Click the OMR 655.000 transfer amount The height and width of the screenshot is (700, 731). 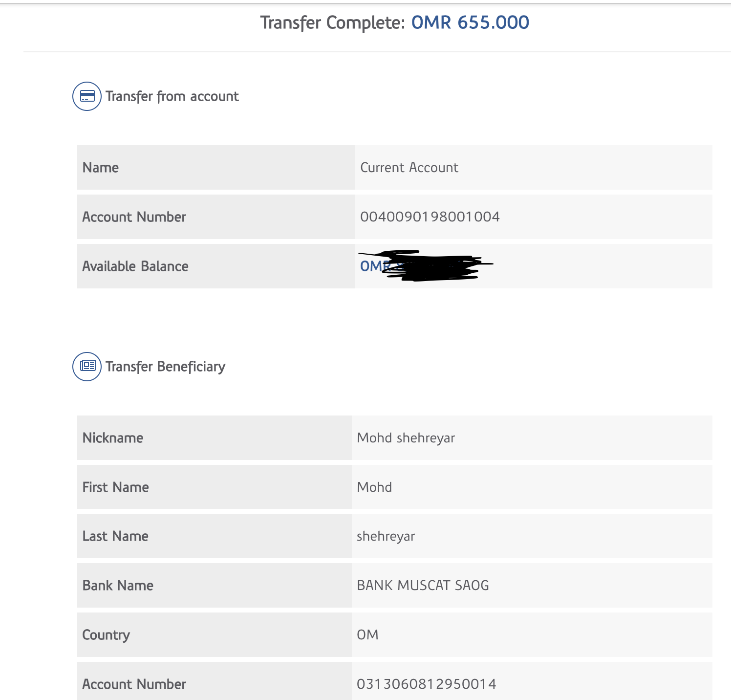[x=470, y=22]
